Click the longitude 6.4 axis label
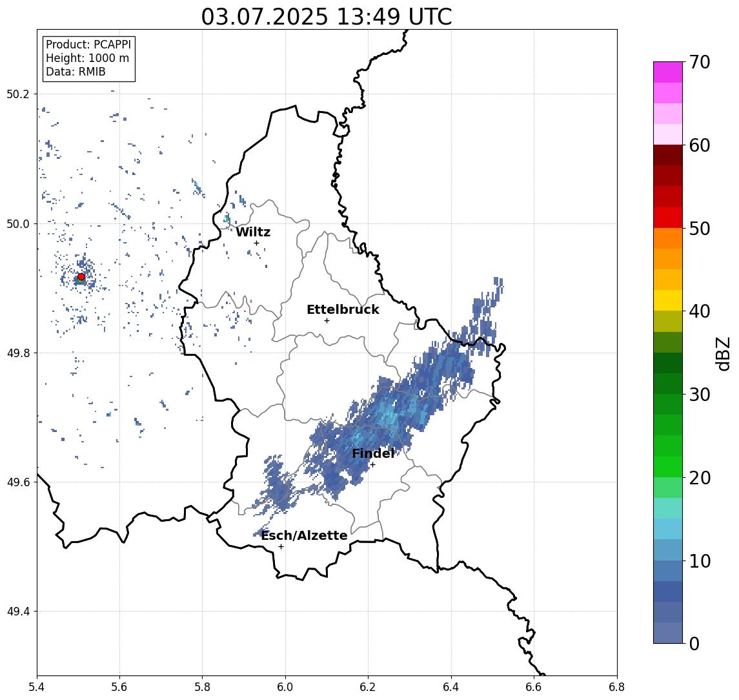 click(x=451, y=687)
